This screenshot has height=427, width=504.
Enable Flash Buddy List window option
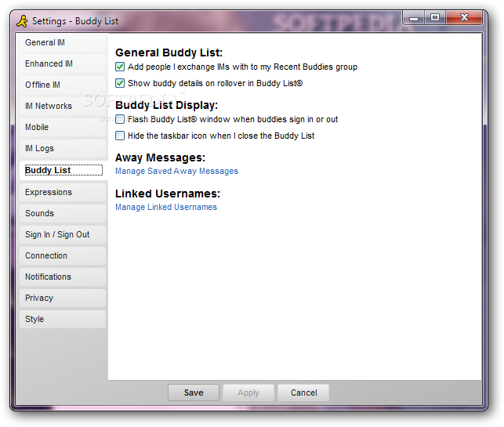coord(120,119)
